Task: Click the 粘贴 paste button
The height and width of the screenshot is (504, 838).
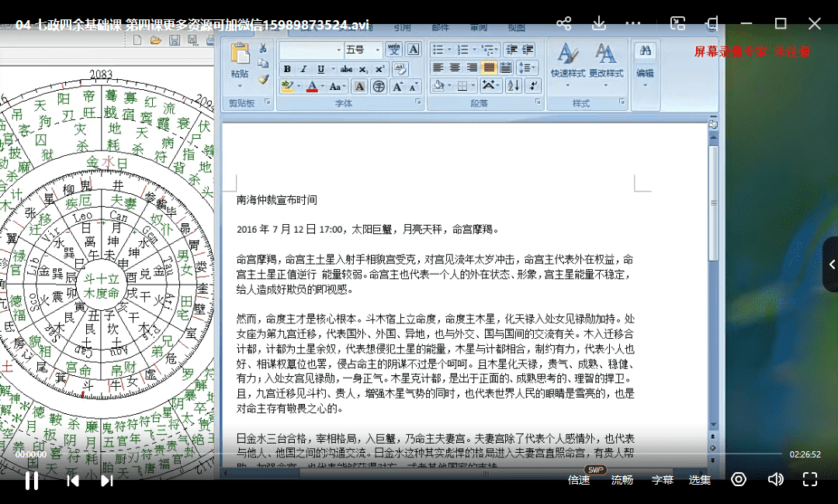Action: point(240,62)
